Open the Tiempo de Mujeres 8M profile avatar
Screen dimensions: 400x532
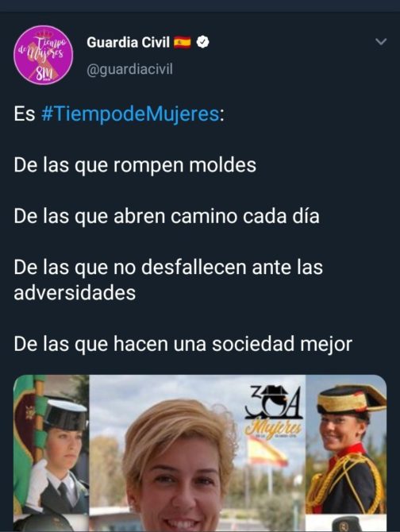[44, 55]
